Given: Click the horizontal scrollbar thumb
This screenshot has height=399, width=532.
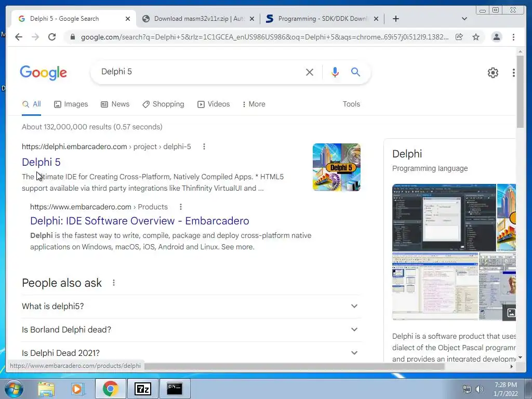Looking at the screenshot, I should pyautogui.click(x=294, y=366).
